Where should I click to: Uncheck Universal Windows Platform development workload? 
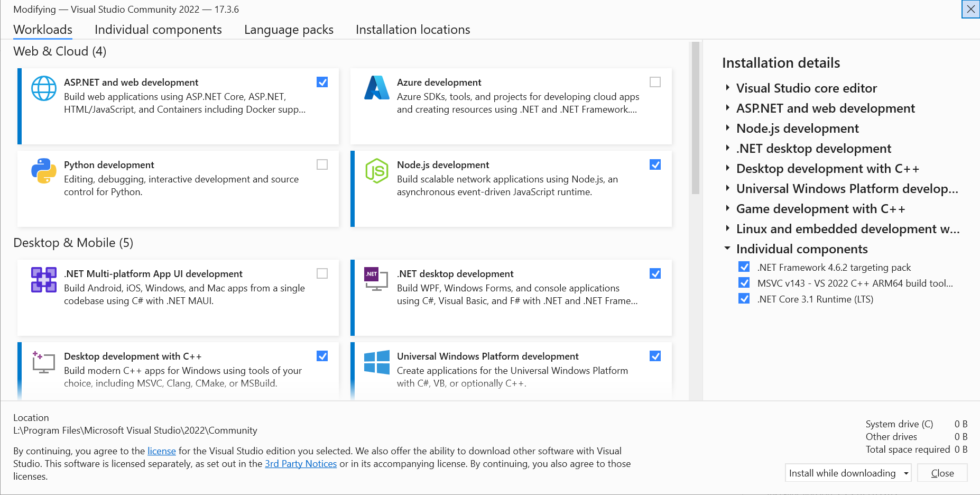click(655, 356)
